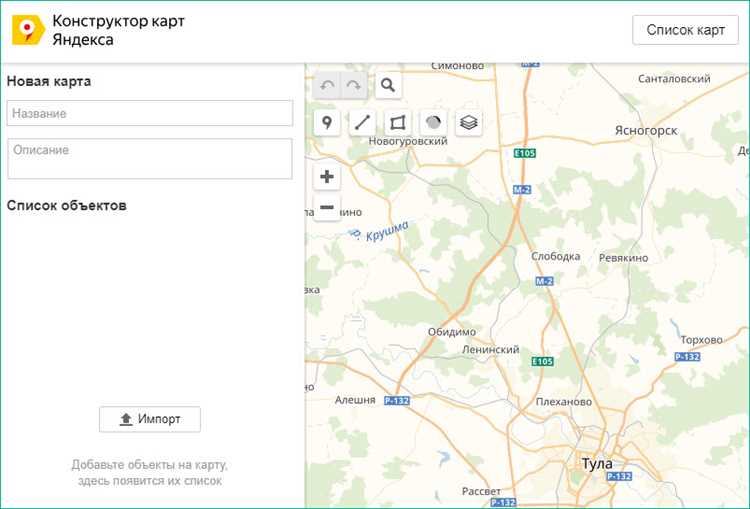This screenshot has width=750, height=509.
Task: Select the polygon drawing tool
Action: tap(398, 123)
